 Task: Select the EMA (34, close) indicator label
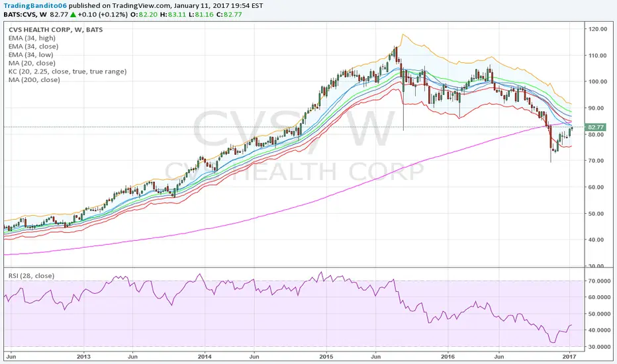[34, 46]
